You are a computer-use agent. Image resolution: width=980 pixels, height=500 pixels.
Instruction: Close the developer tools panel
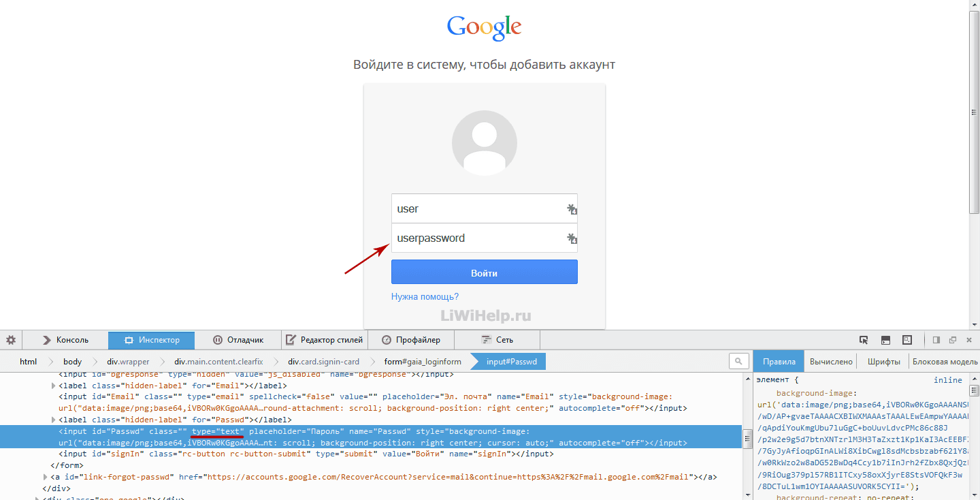pyautogui.click(x=969, y=340)
